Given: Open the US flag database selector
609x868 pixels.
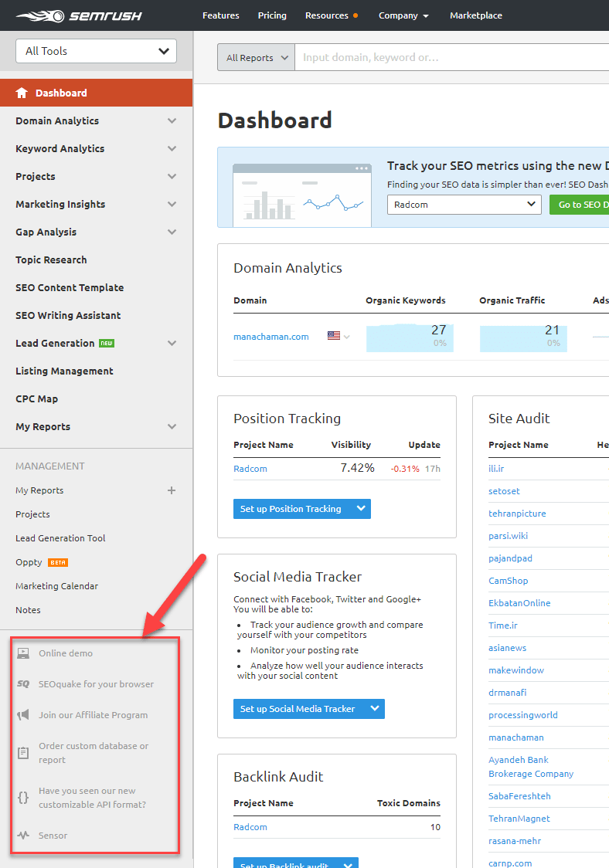Looking at the screenshot, I should click(338, 336).
